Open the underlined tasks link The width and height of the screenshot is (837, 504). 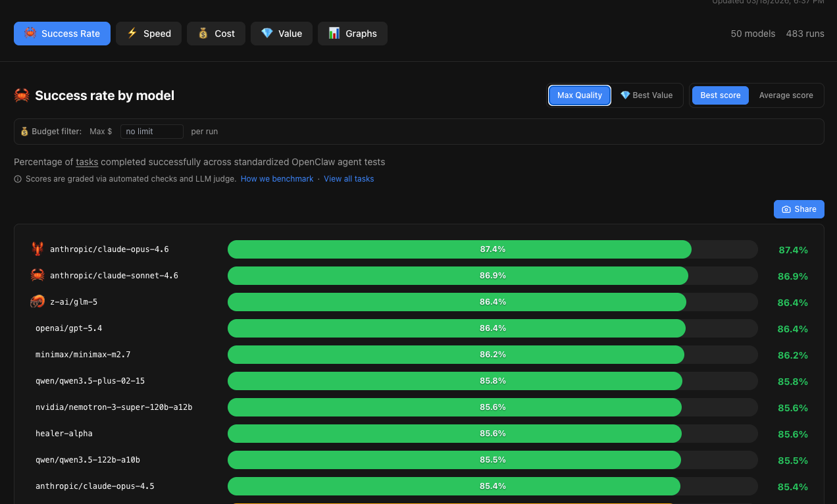pyautogui.click(x=87, y=162)
